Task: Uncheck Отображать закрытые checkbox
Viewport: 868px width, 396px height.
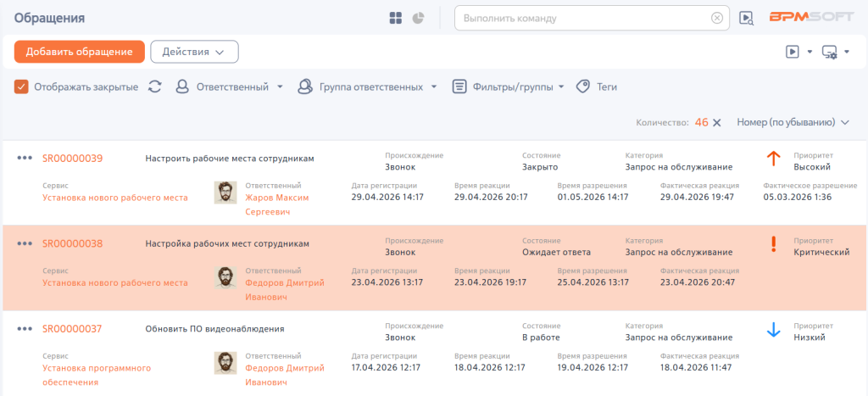Action: tap(21, 87)
